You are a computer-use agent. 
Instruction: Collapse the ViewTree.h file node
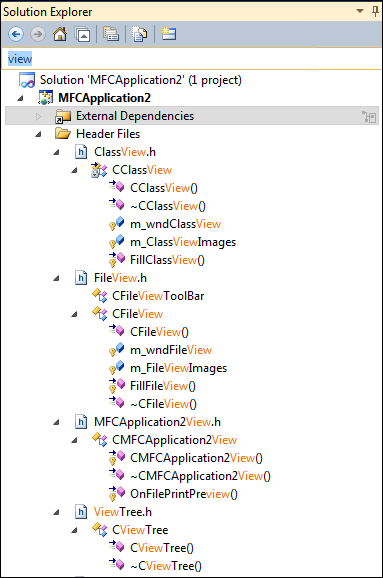(56, 512)
